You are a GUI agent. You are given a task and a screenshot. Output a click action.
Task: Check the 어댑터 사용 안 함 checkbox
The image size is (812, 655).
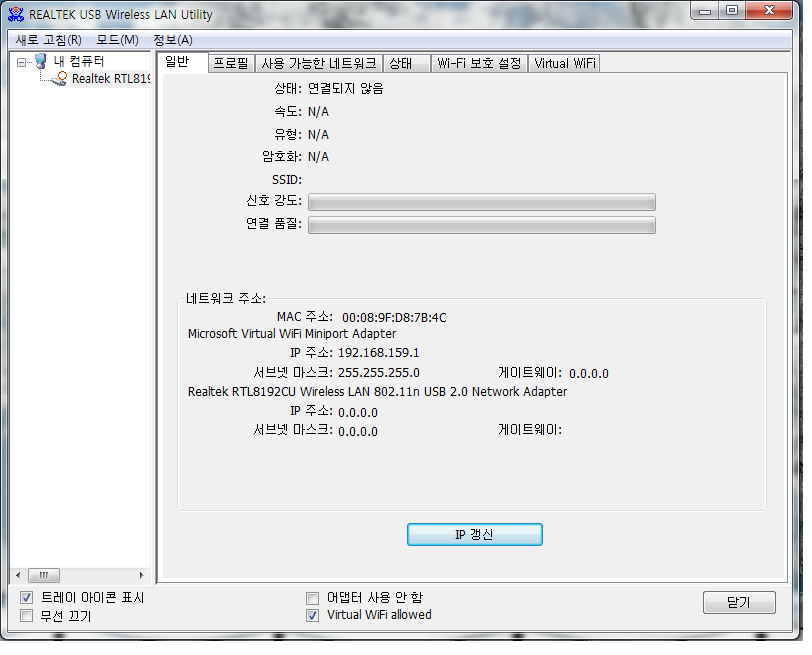click(312, 598)
